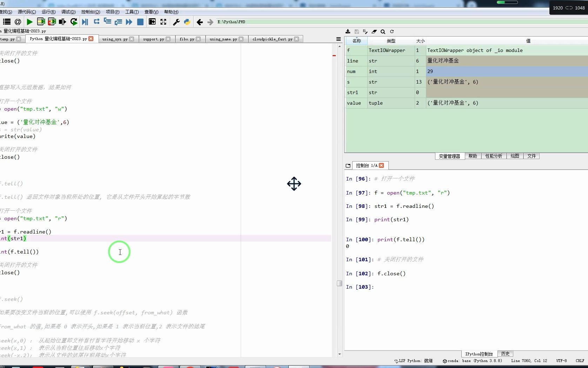Start debugging the file

point(85,22)
